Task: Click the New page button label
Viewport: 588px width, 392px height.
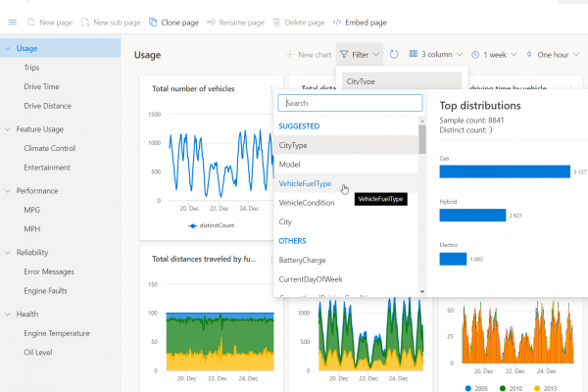Action: pos(56,23)
